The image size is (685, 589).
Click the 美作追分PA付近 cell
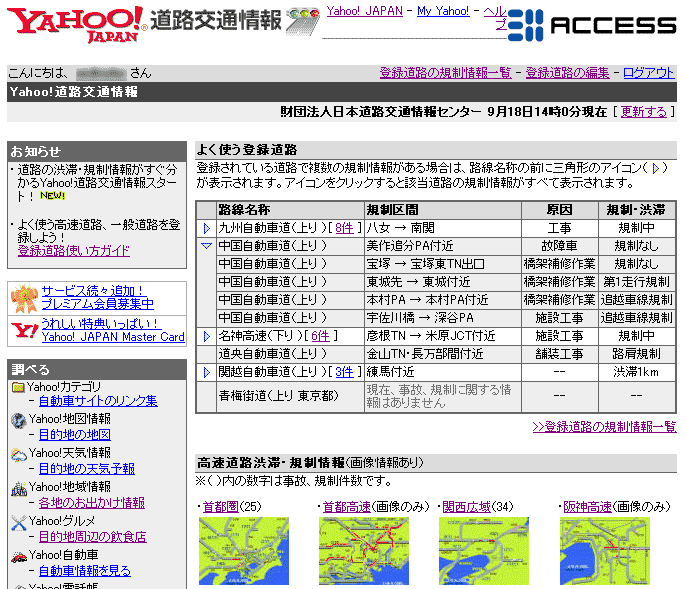pos(443,246)
